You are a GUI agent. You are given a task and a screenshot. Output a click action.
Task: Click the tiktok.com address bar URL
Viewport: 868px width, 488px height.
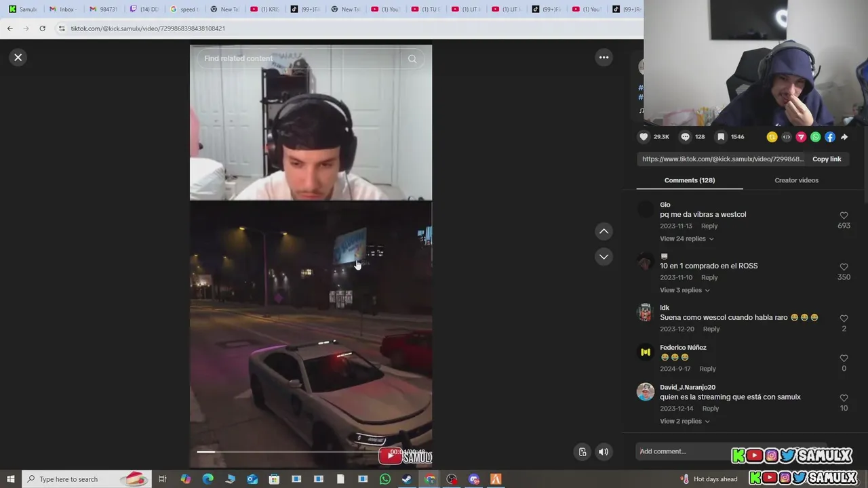tap(148, 28)
